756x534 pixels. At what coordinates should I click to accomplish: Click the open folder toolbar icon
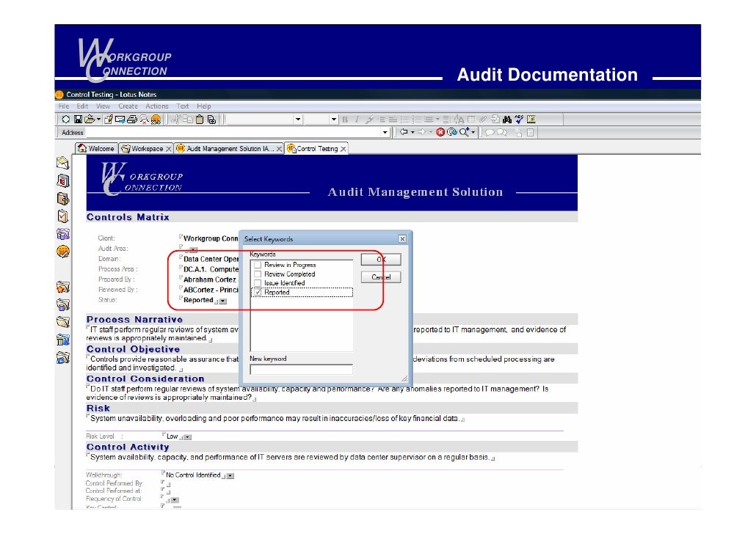click(x=90, y=119)
